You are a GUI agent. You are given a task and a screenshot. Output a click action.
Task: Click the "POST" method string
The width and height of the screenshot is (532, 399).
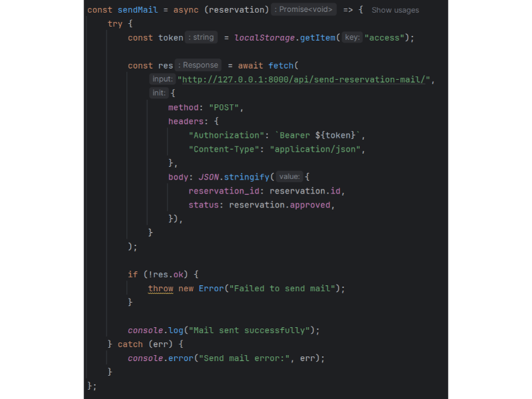(226, 108)
